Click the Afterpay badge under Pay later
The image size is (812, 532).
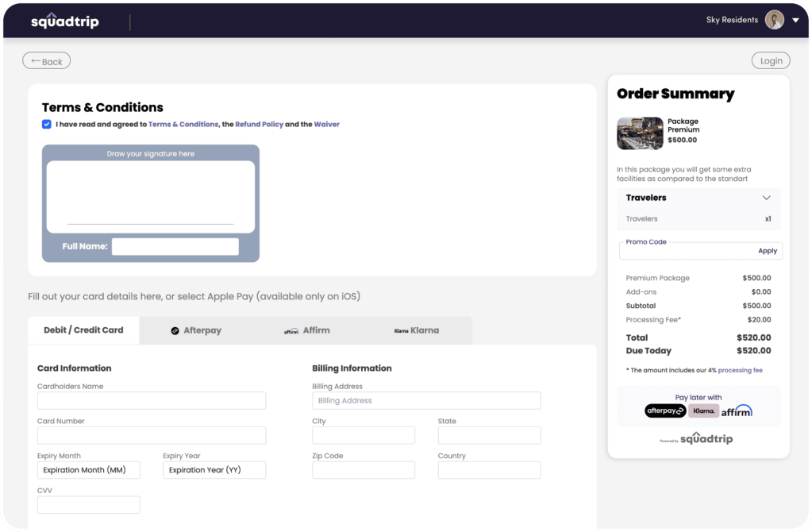[x=664, y=411]
